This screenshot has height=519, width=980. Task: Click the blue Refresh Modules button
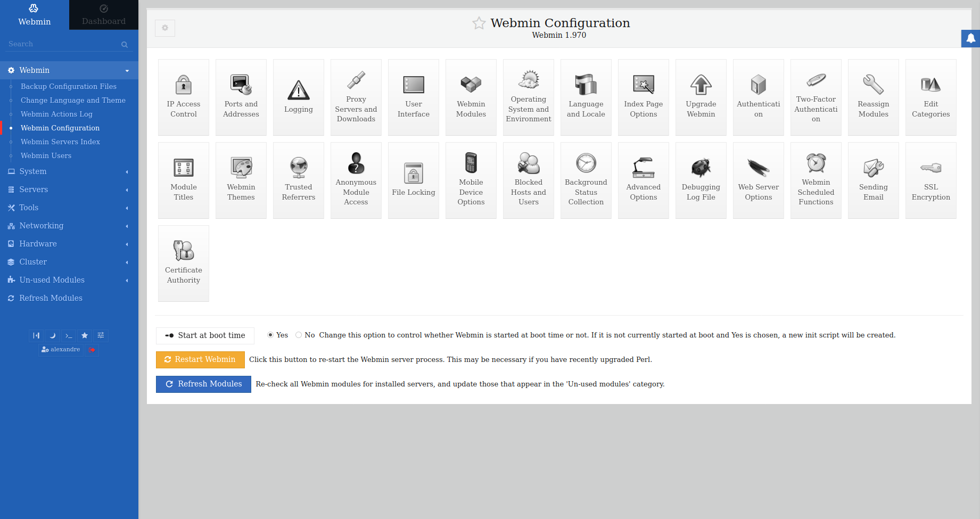click(203, 384)
